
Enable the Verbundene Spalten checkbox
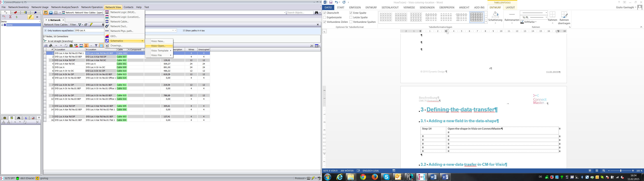(x=351, y=22)
